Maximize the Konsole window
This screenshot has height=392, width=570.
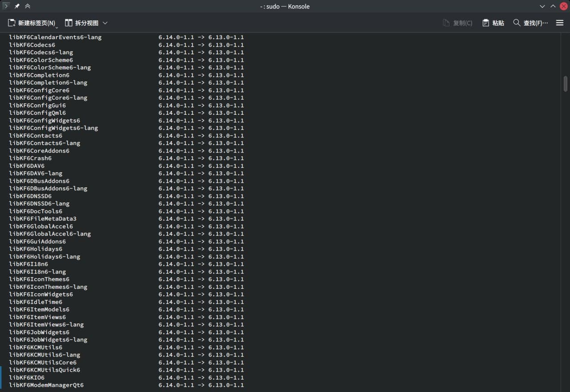(553, 6)
